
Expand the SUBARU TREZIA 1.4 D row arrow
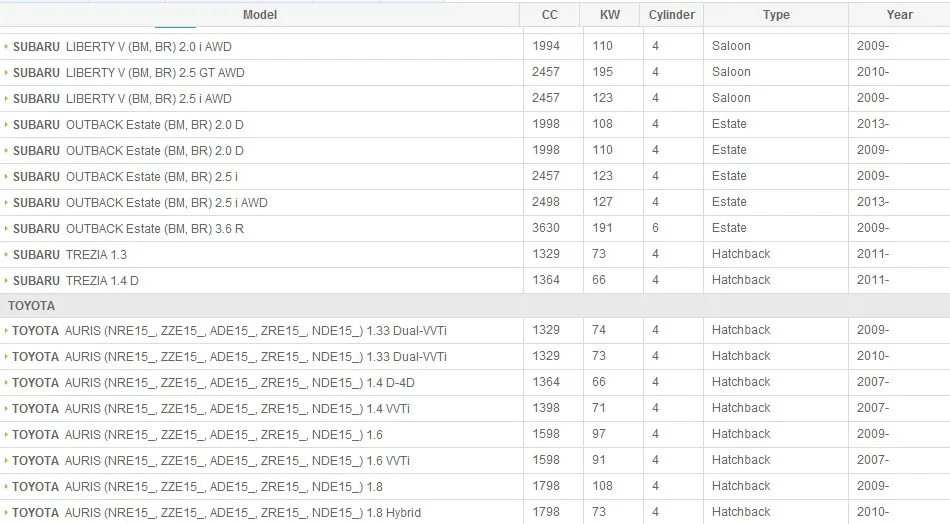click(6, 280)
